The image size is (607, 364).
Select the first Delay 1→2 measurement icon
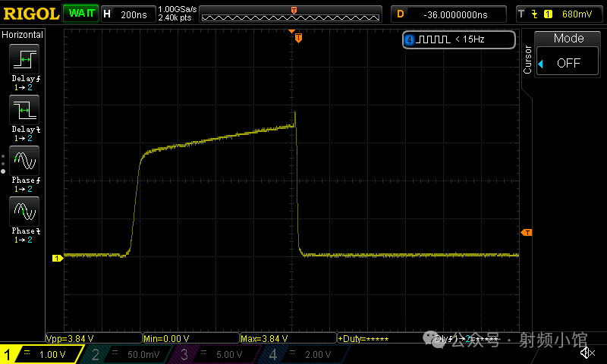24,60
